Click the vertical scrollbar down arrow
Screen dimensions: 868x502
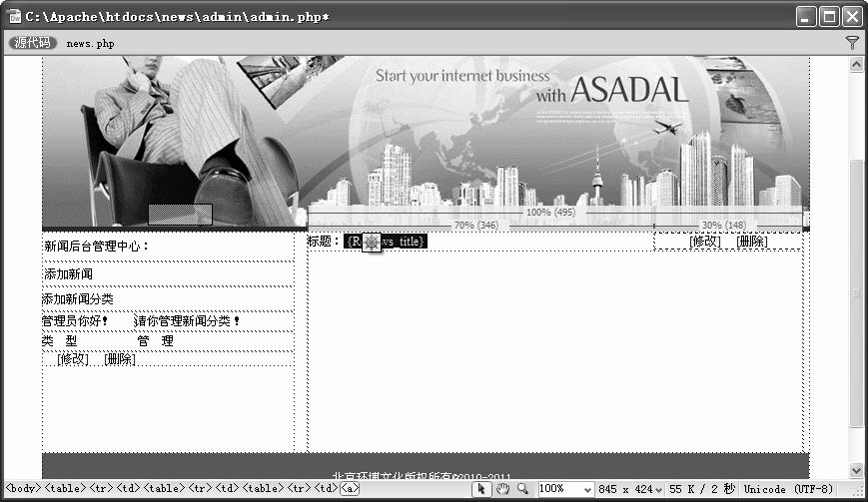click(x=856, y=471)
